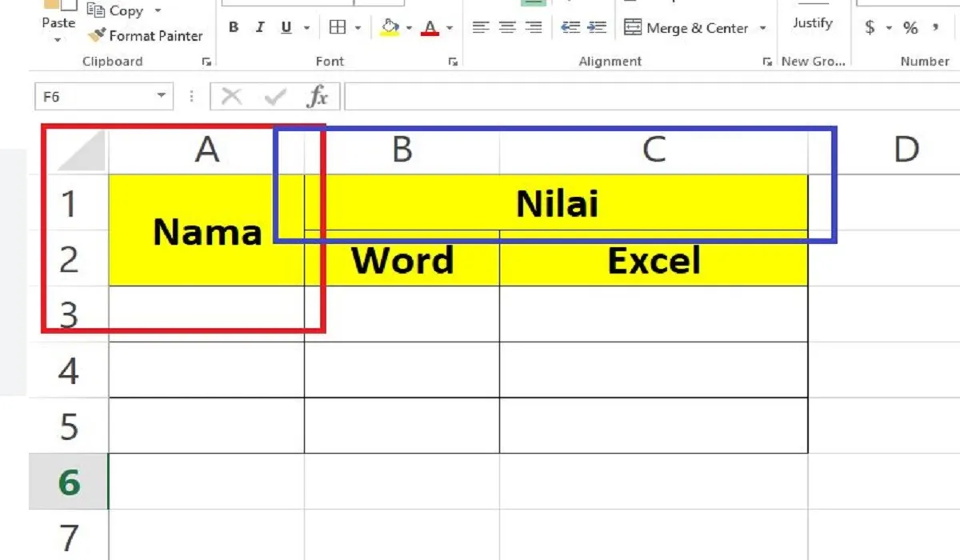
Task: Click the Comma Style in the Number group
Action: coord(934,26)
